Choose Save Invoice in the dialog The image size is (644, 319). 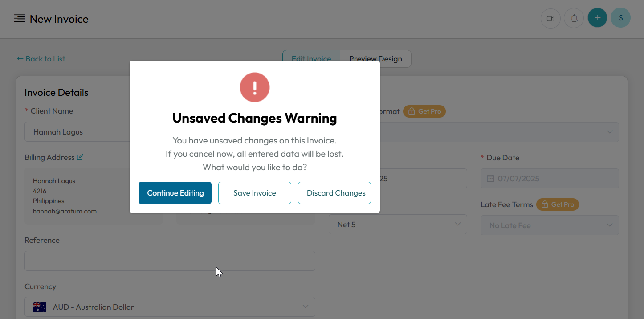coord(255,193)
